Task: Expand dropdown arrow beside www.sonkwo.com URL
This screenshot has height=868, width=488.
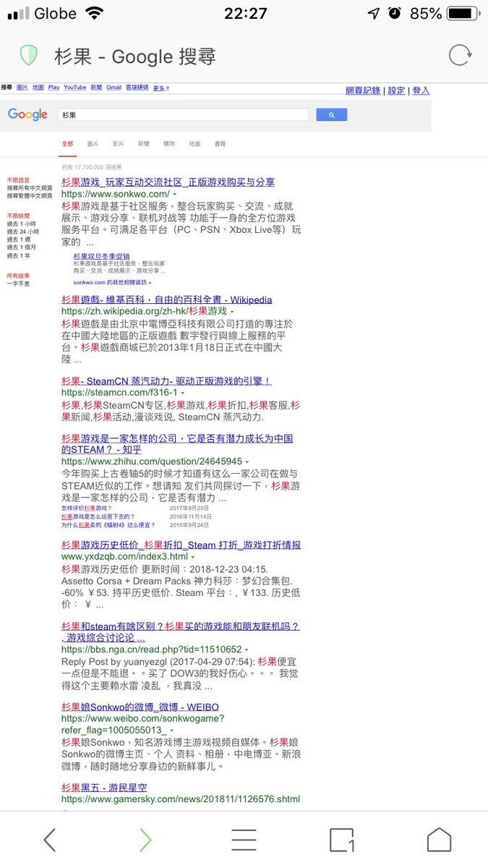Action: [x=174, y=195]
